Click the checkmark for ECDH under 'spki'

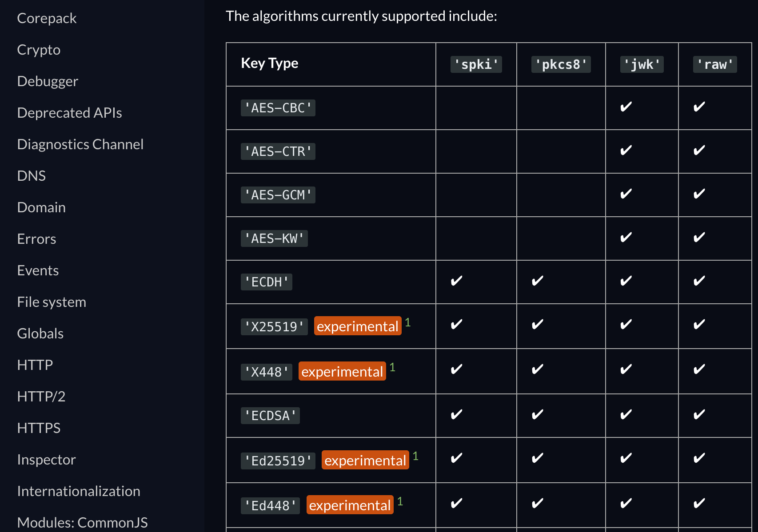point(457,281)
